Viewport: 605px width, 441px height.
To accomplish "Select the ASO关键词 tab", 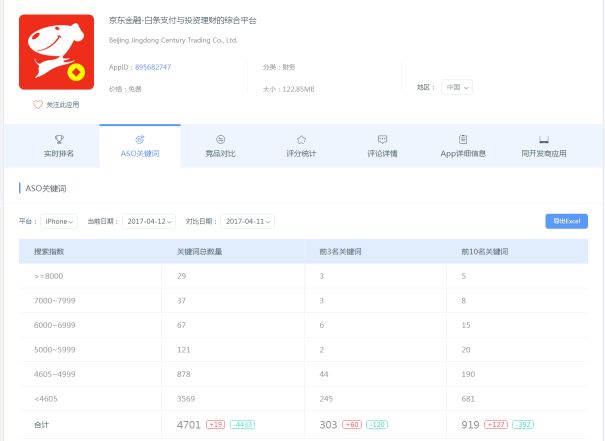I will click(x=140, y=146).
